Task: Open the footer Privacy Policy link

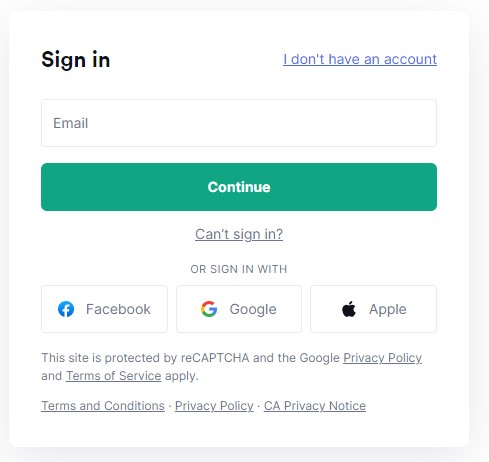Action: [x=214, y=406]
